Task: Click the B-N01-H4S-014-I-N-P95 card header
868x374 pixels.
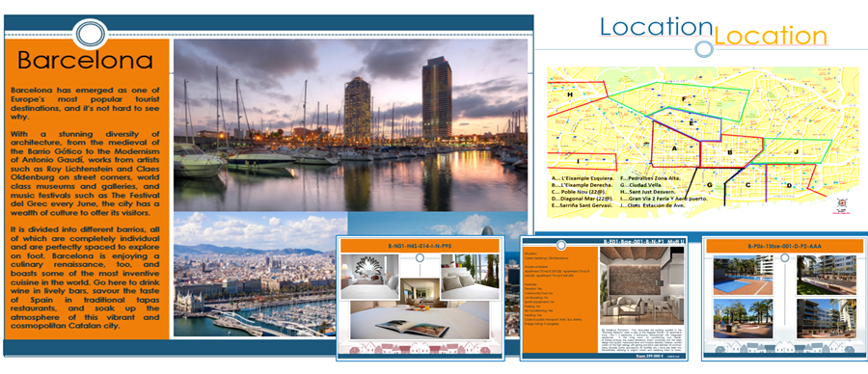Action: click(x=420, y=246)
